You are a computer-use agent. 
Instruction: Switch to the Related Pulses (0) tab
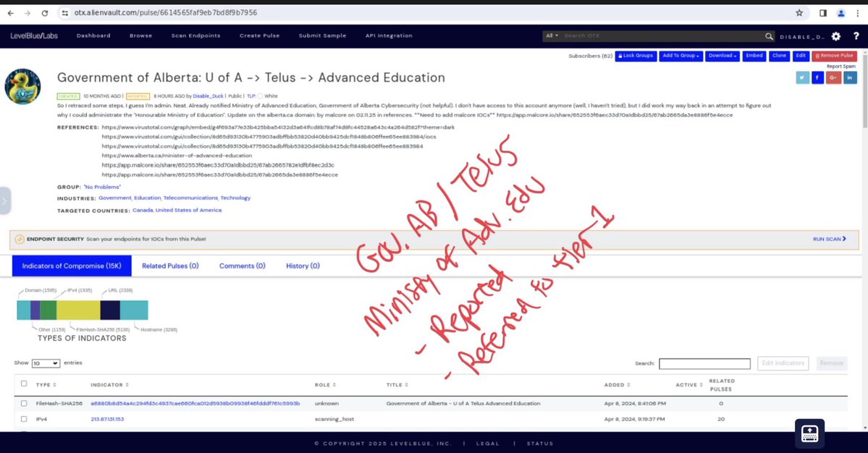coord(170,266)
